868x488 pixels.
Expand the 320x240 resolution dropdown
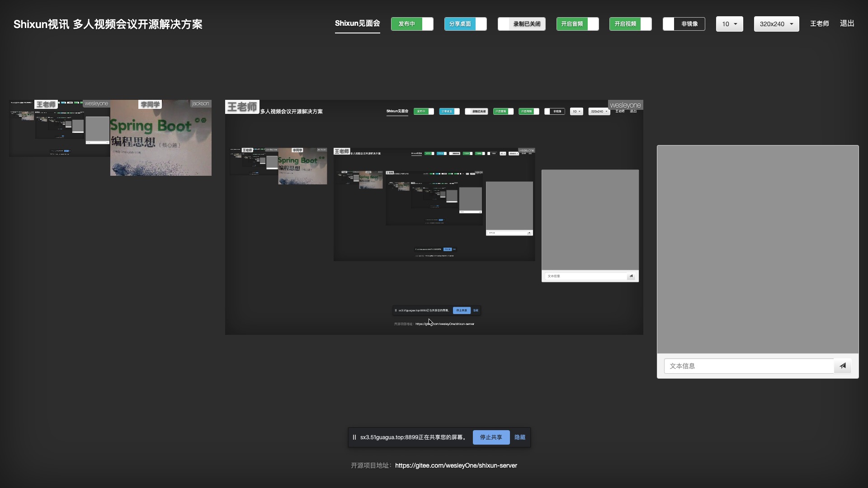(776, 24)
